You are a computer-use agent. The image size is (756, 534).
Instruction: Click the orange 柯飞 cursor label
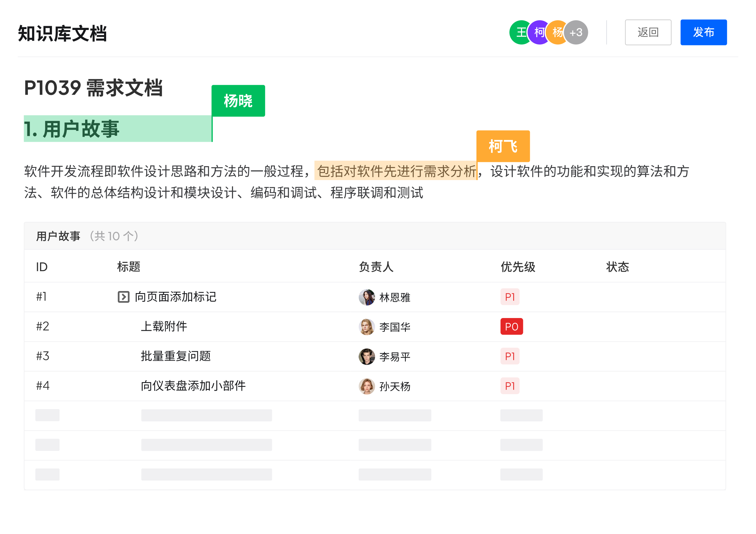pos(503,146)
